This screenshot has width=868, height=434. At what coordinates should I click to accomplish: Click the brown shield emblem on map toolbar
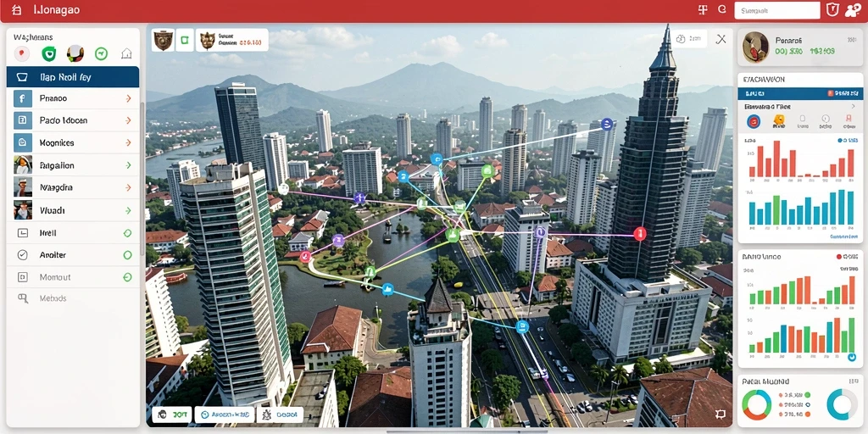tap(163, 41)
